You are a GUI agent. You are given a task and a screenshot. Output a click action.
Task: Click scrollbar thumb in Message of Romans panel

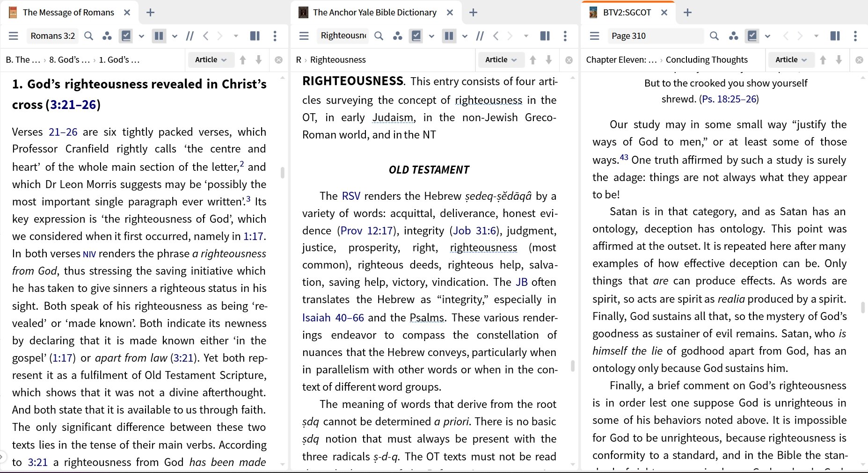[282, 173]
